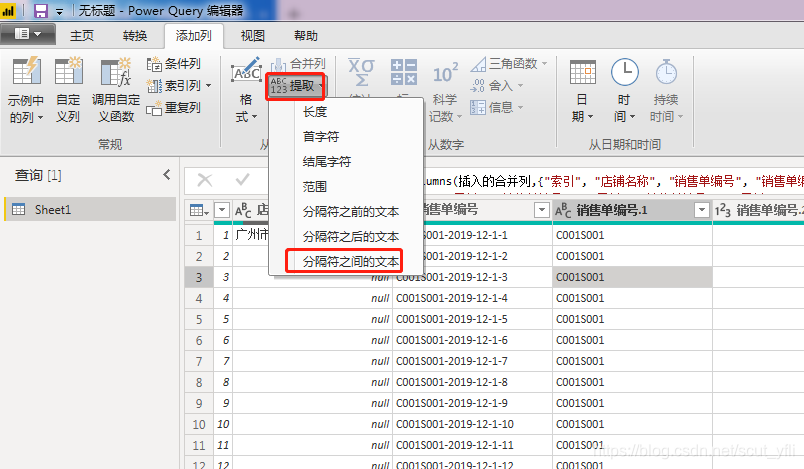Open table options icon at grid corner

coord(199,210)
